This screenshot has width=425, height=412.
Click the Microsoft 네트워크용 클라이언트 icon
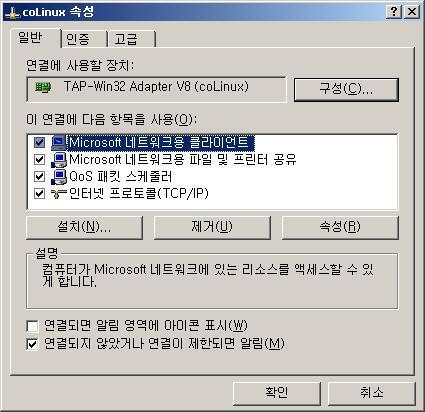tap(59, 143)
